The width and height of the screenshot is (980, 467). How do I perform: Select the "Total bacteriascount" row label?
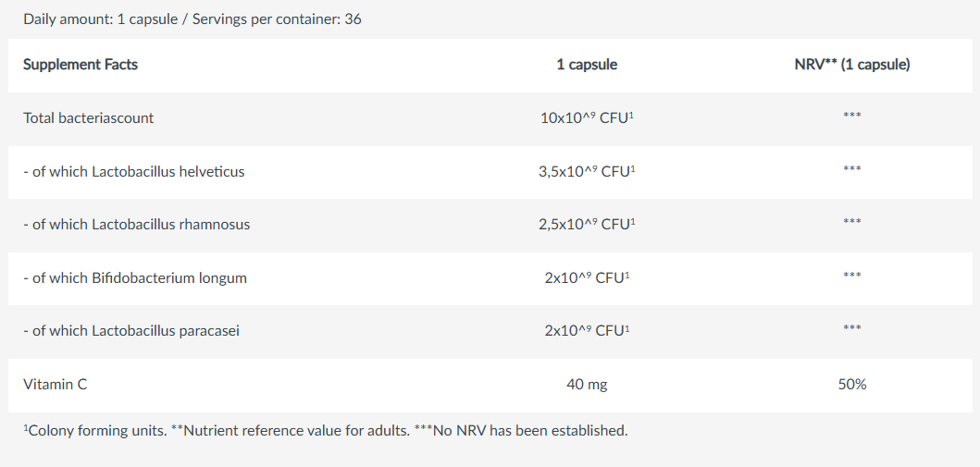pyautogui.click(x=89, y=118)
